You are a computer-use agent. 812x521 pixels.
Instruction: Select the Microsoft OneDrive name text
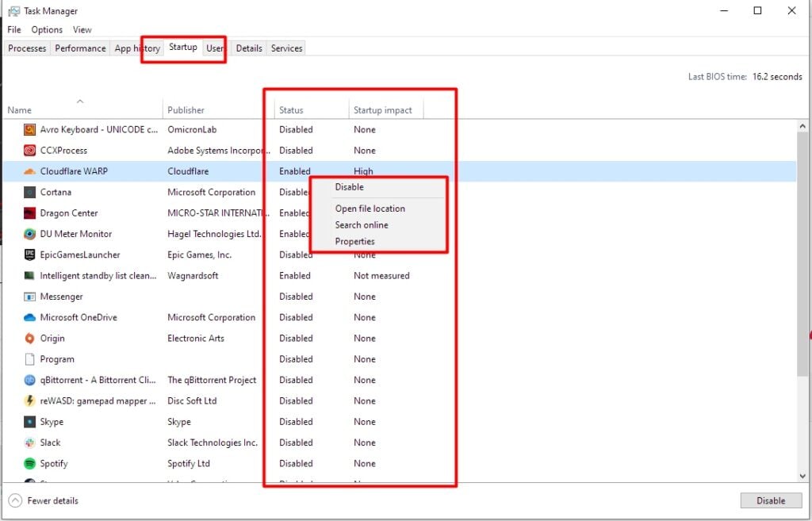click(x=79, y=317)
